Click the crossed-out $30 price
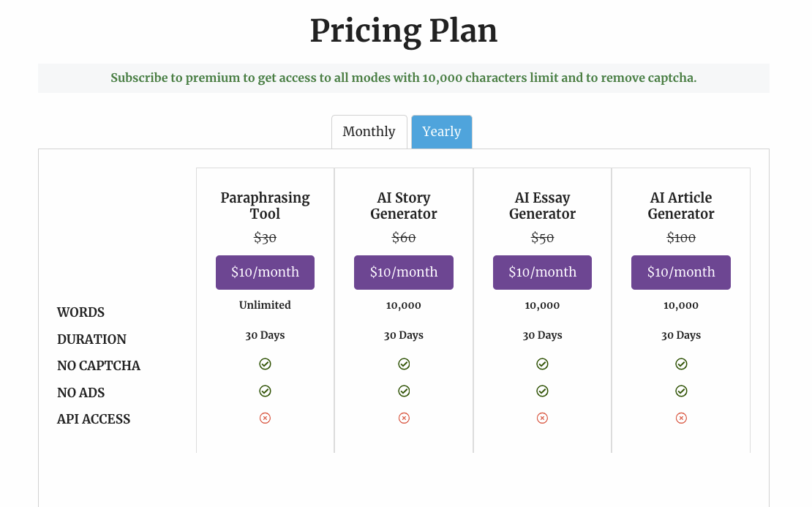The width and height of the screenshot is (812, 507). click(x=265, y=238)
